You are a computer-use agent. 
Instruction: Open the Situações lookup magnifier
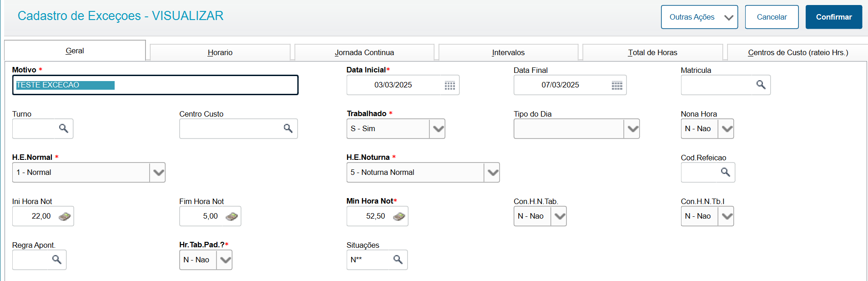point(398,260)
